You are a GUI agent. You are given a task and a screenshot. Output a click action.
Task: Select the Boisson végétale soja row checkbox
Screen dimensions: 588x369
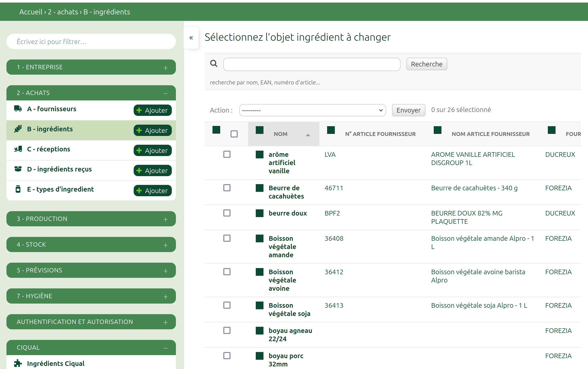[x=227, y=305]
